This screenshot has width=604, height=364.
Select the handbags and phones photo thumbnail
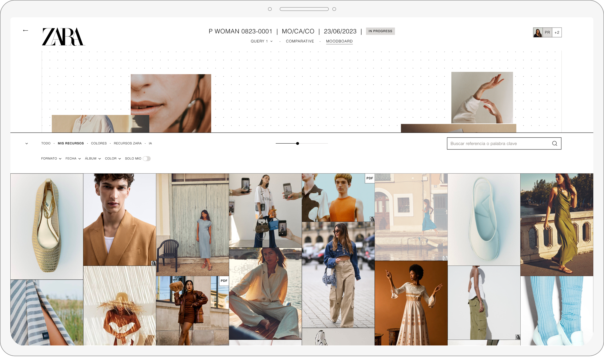265,210
